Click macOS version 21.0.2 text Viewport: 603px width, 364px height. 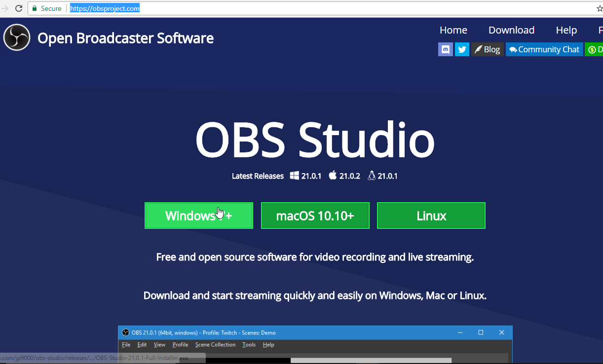click(350, 176)
